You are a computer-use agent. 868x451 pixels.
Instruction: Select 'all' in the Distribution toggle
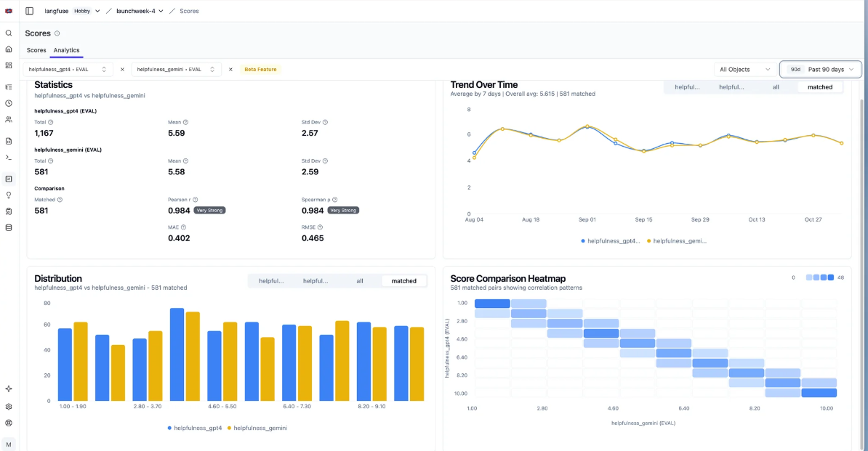point(360,281)
